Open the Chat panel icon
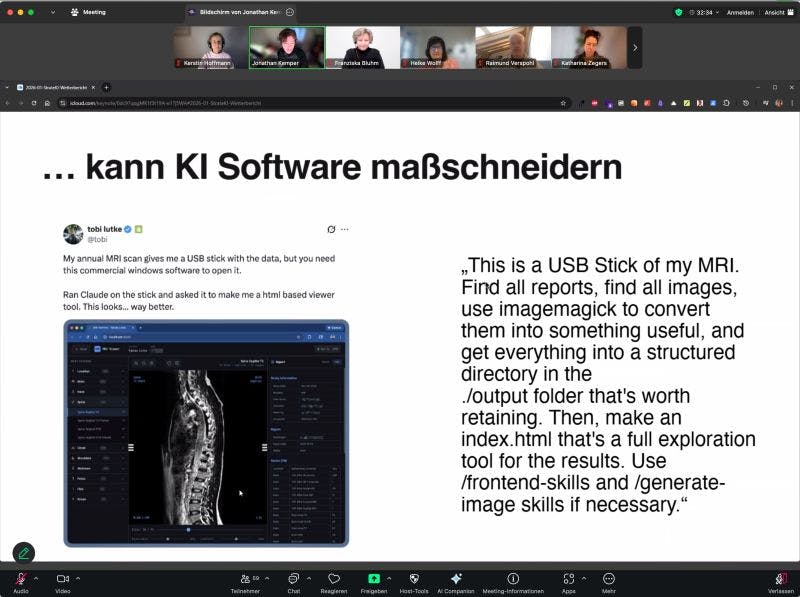Image resolution: width=800 pixels, height=597 pixels. pyautogui.click(x=293, y=579)
